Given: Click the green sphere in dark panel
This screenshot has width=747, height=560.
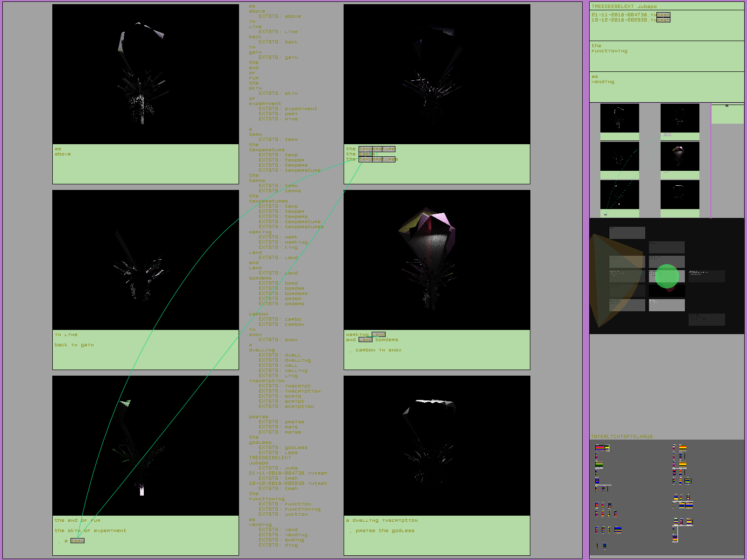Looking at the screenshot, I should pyautogui.click(x=667, y=276).
